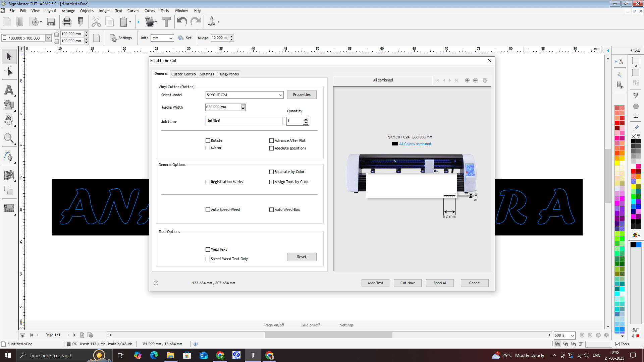
Task: Pick the yellow color swatch in palette
Action: coord(617,163)
